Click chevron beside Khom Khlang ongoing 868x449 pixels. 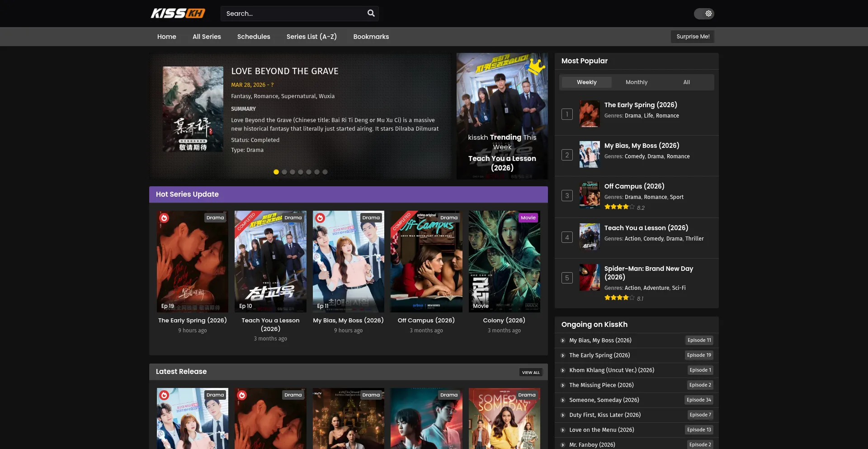pos(563,370)
